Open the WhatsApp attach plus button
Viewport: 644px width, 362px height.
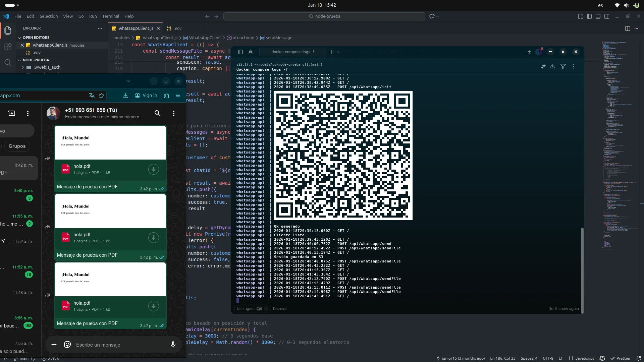pos(54,345)
